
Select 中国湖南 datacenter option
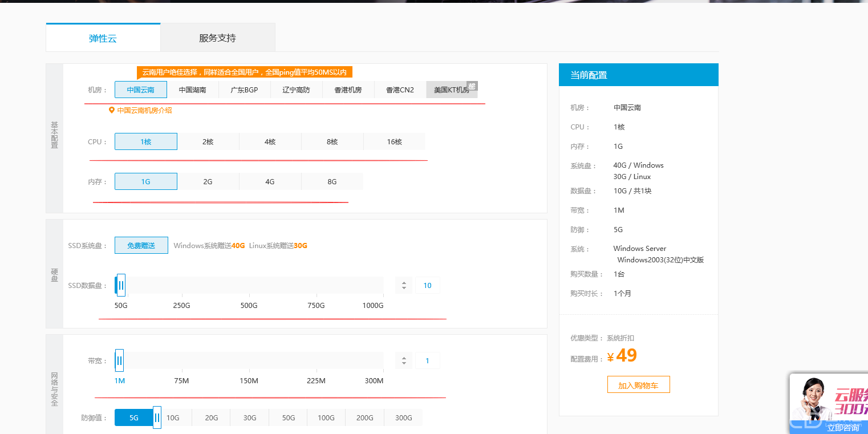(192, 90)
